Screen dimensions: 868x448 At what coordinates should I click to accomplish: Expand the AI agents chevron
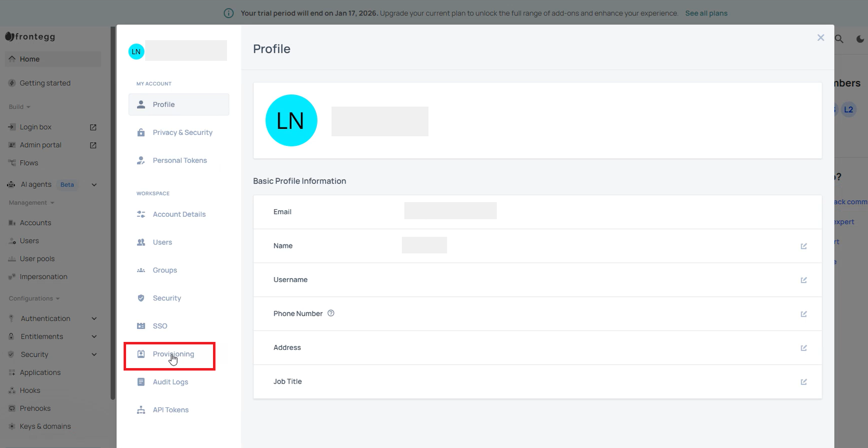point(94,185)
